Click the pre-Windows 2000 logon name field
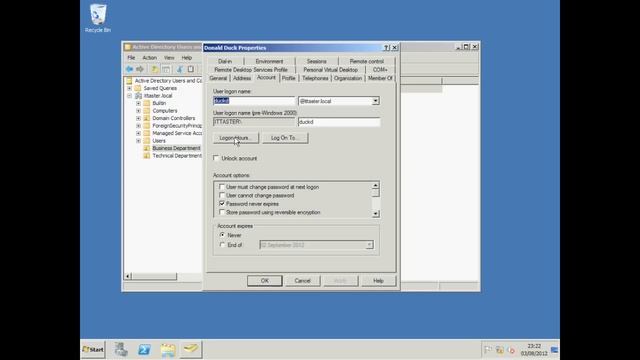 pyautogui.click(x=339, y=122)
